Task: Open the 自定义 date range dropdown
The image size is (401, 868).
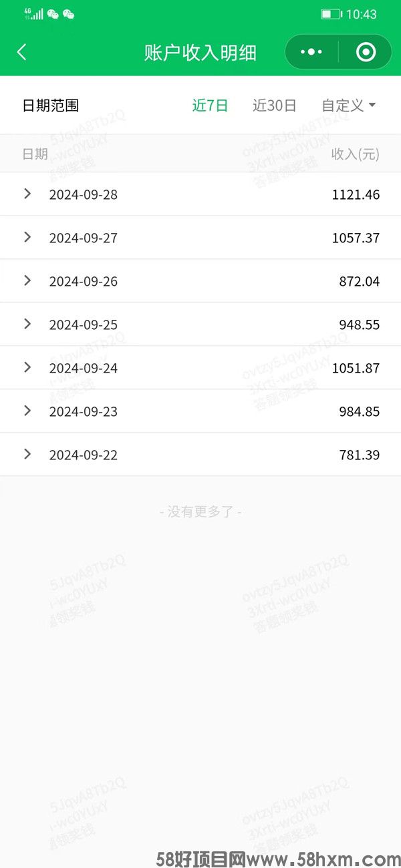Action: click(x=349, y=105)
